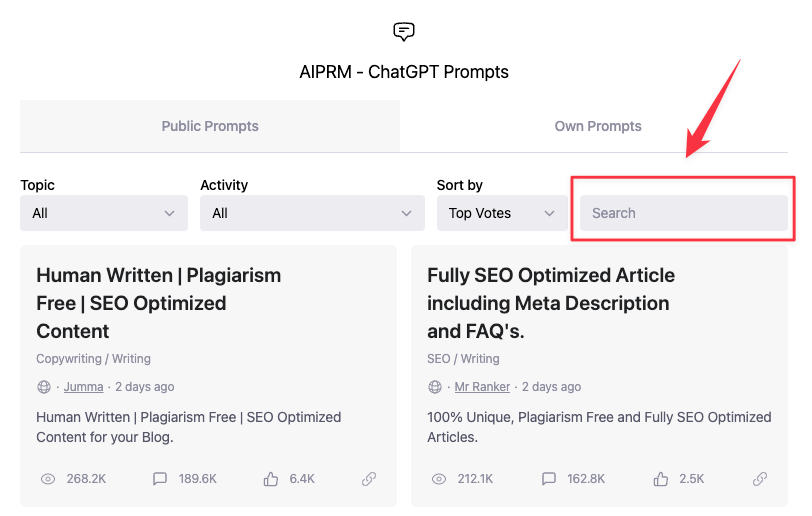Copy link icon on Human Written card
This screenshot has height=516, width=812.
pyautogui.click(x=369, y=479)
